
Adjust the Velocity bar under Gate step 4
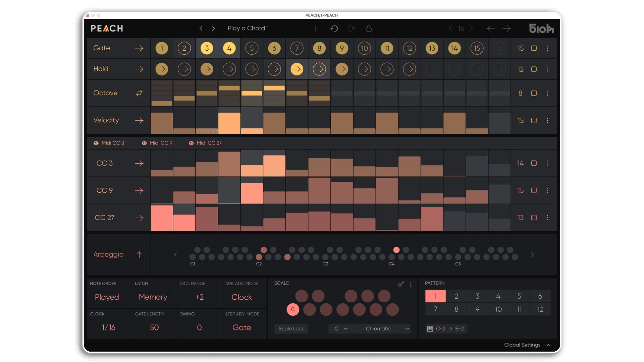[x=229, y=123]
